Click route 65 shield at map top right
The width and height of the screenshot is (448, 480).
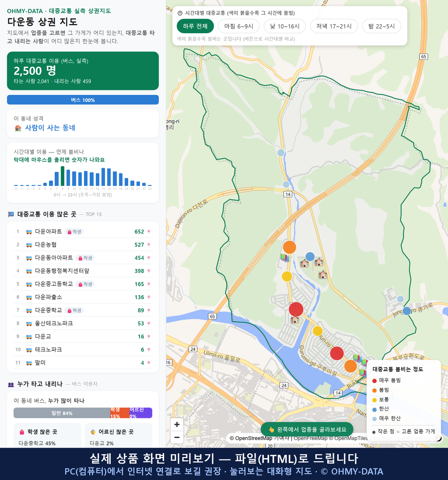(x=423, y=57)
